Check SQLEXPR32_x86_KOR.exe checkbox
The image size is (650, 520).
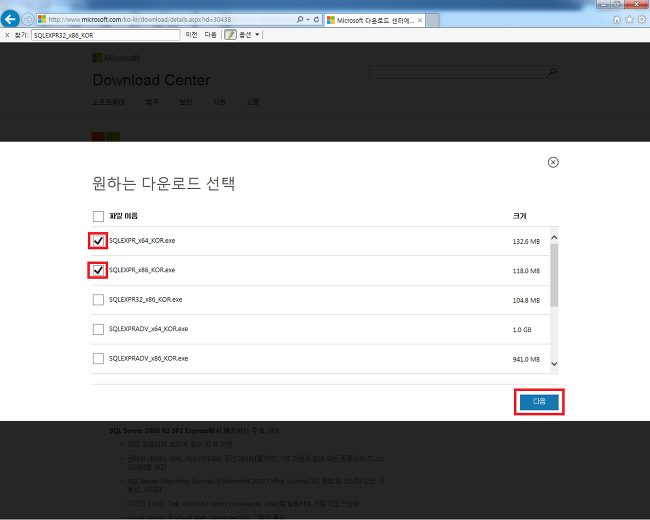pos(98,300)
